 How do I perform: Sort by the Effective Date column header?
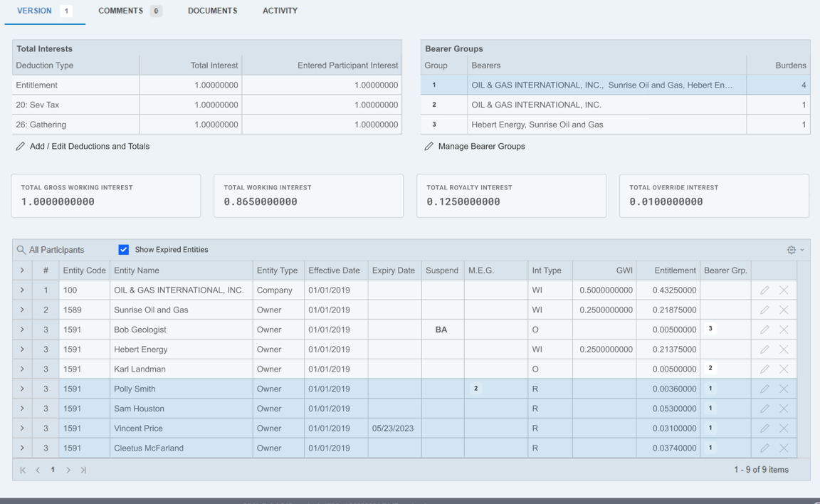tap(336, 271)
